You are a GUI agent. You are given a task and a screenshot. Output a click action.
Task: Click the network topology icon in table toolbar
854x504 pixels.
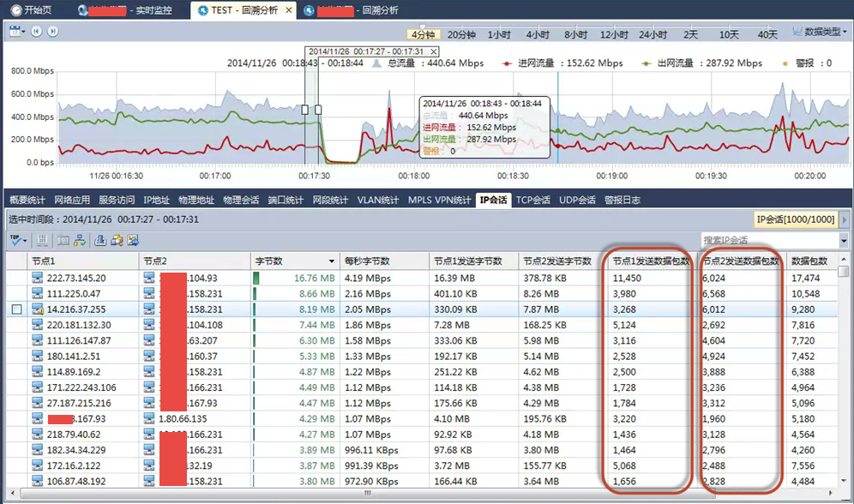[80, 240]
